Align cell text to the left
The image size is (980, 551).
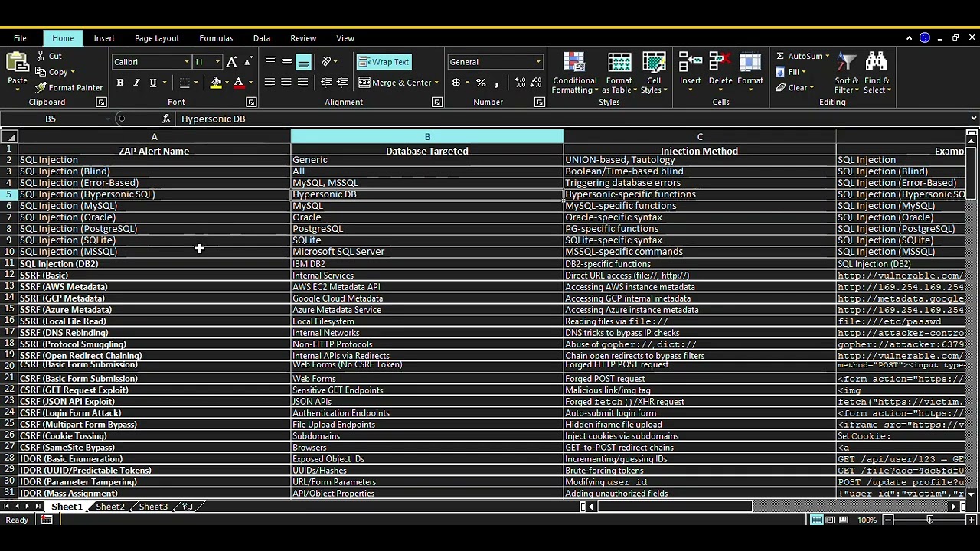(269, 83)
